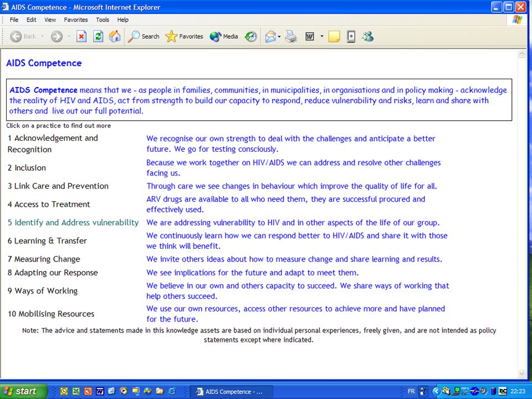Click the FR language indicator
532x399 pixels.
(x=411, y=391)
